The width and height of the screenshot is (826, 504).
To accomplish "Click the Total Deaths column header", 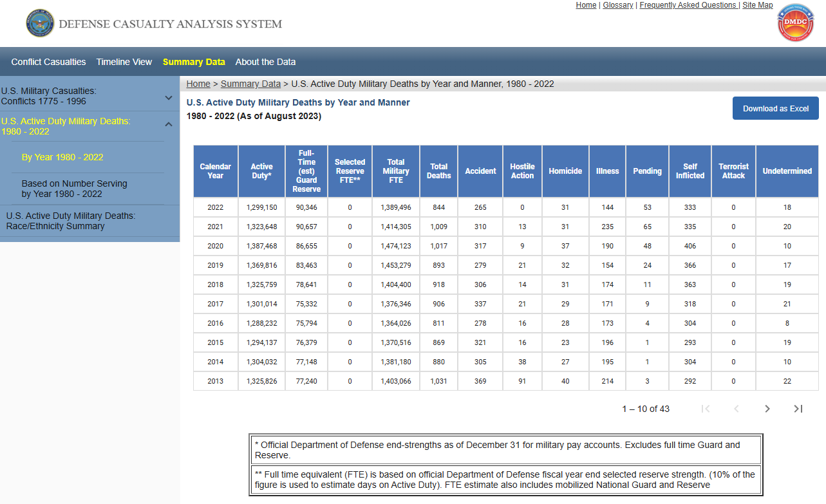I will pos(439,171).
